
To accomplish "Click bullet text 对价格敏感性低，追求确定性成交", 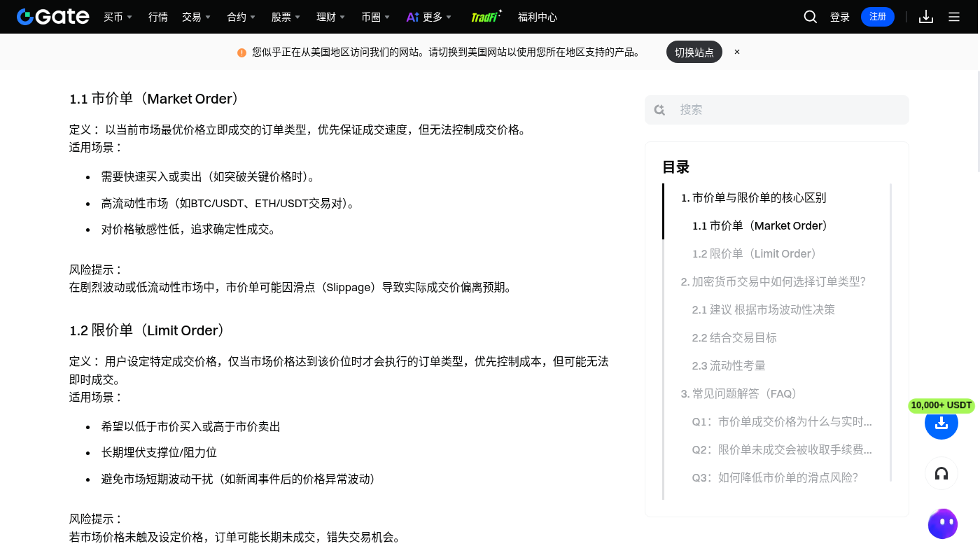I will coord(190,230).
